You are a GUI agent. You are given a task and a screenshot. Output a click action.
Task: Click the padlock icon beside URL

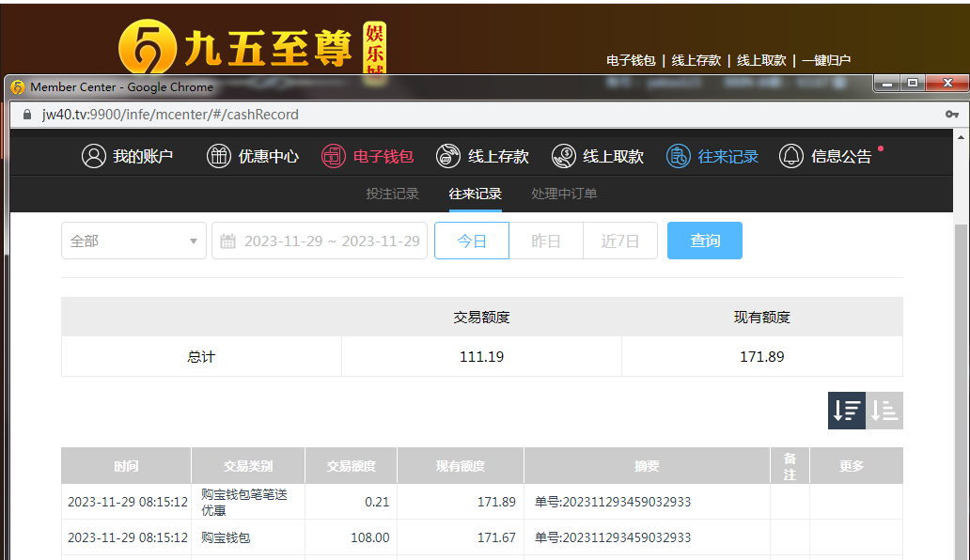tap(26, 115)
